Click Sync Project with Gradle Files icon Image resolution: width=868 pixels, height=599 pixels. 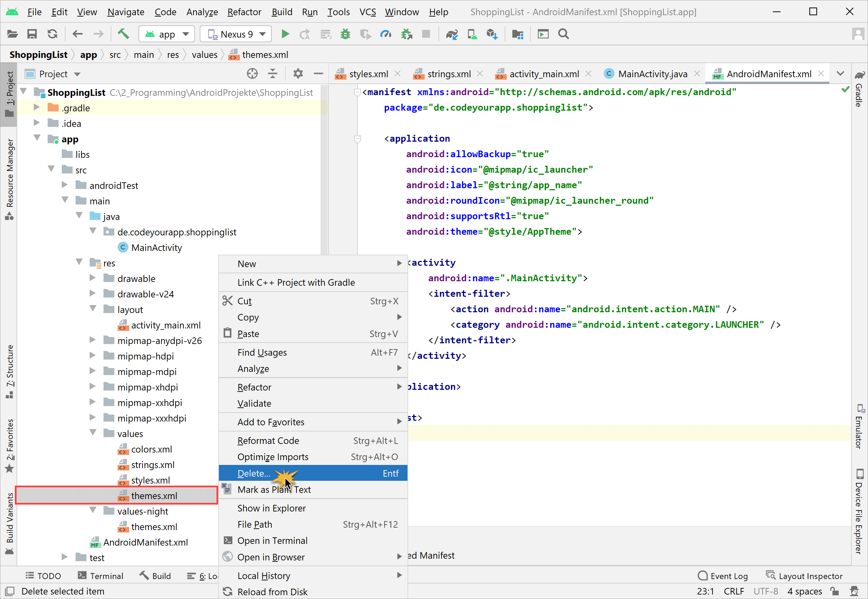pyautogui.click(x=452, y=34)
